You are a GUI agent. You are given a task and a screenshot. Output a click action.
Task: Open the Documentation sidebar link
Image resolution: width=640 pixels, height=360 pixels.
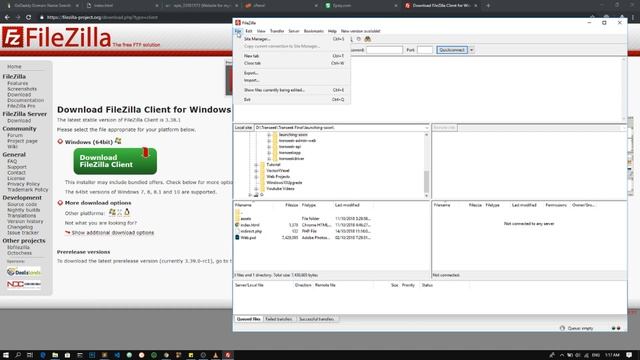(x=25, y=100)
